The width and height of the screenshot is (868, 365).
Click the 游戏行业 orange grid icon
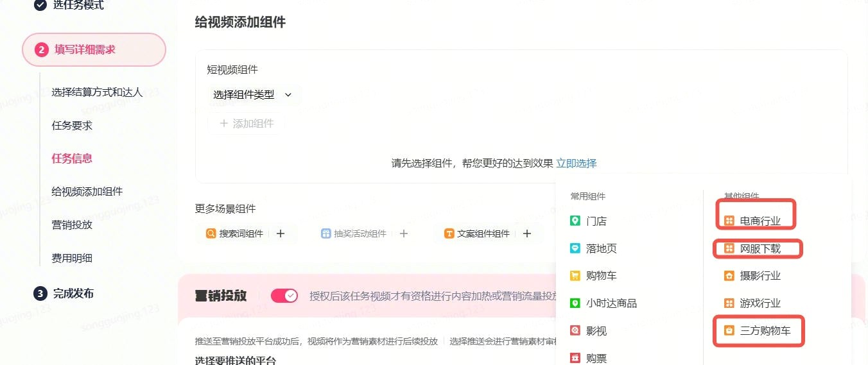pos(729,303)
